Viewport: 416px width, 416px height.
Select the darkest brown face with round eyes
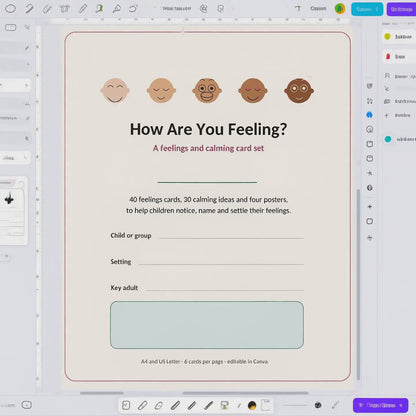tap(299, 91)
